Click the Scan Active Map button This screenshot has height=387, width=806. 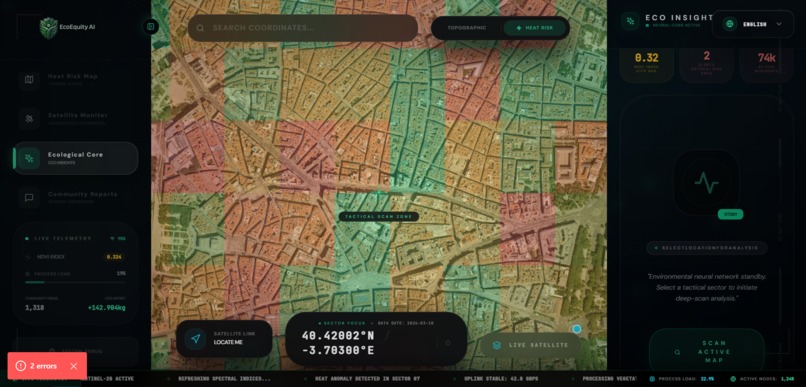(x=706, y=352)
